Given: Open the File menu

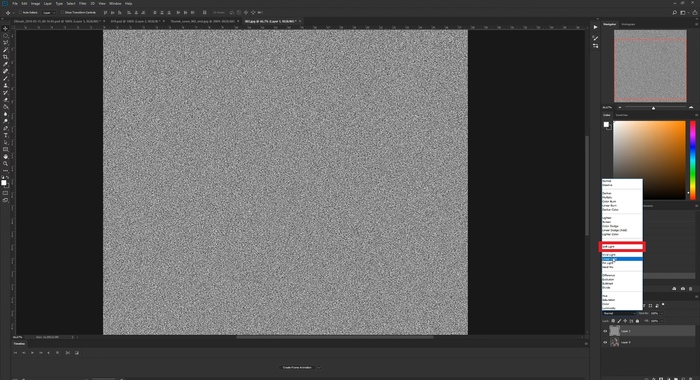Looking at the screenshot, I should point(15,4).
